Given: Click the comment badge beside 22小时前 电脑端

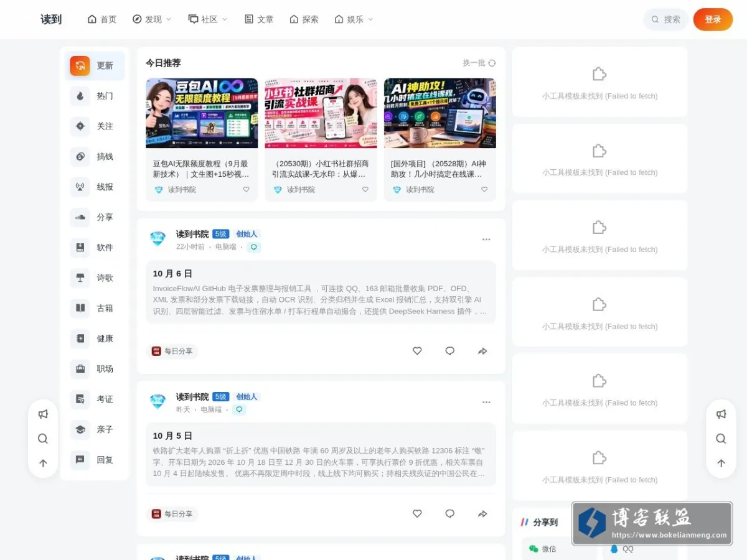Looking at the screenshot, I should click(x=253, y=247).
